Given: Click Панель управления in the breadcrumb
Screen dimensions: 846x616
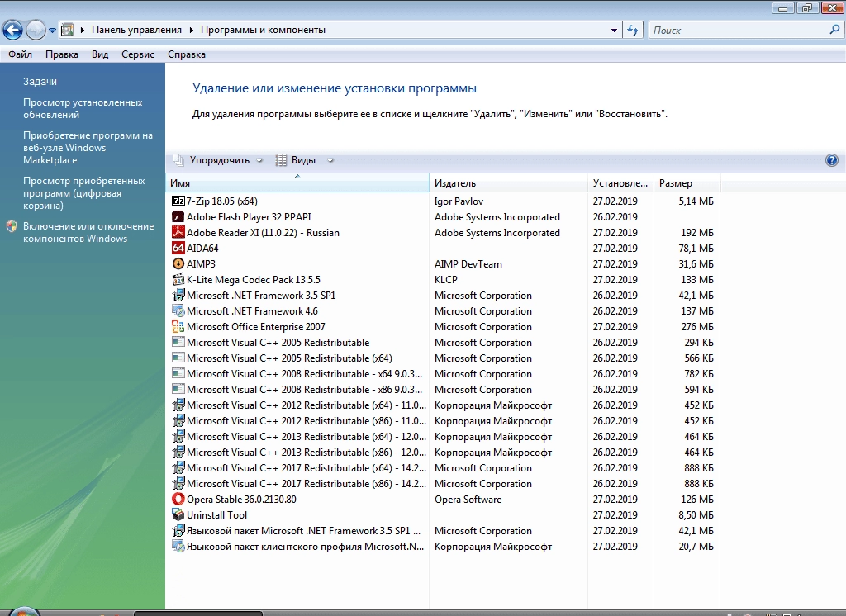Looking at the screenshot, I should click(x=136, y=30).
